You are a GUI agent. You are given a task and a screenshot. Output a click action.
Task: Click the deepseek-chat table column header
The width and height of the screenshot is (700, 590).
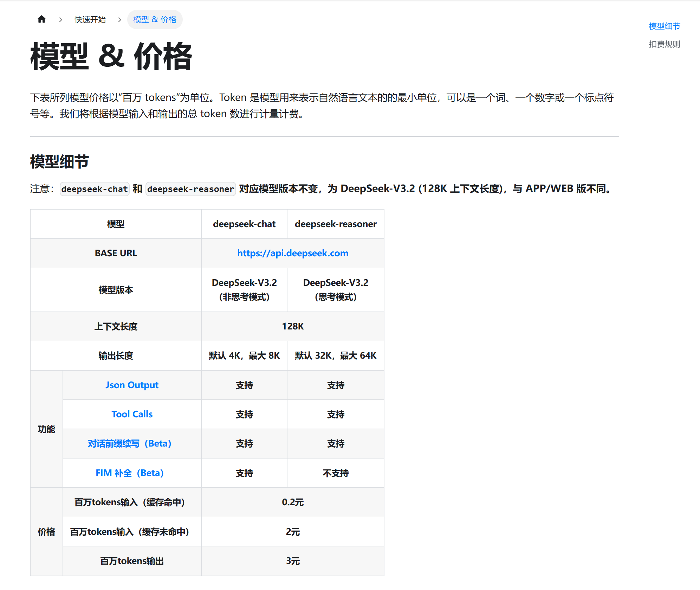coord(244,224)
